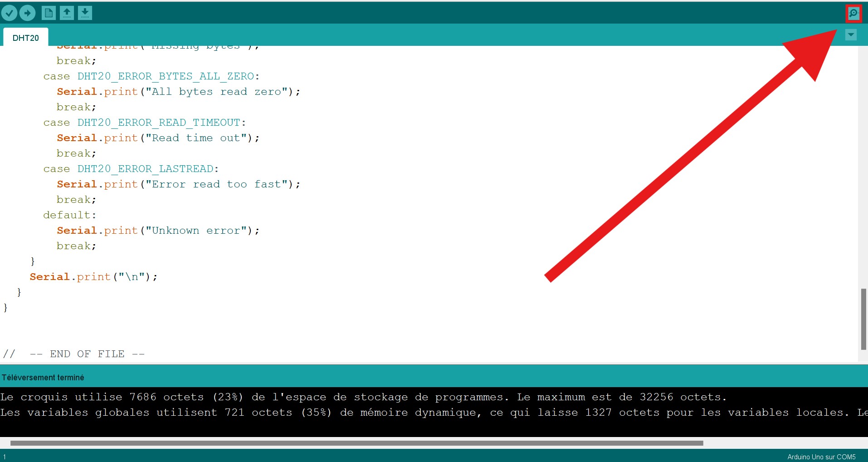Click the line "case DHT20_ERROR_READ_TIMEOUT:"
Screen dimensions: 868x462
pyautogui.click(x=145, y=123)
